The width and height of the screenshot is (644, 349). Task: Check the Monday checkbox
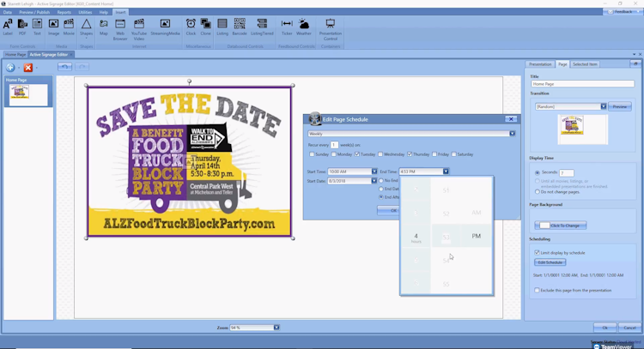tap(333, 154)
